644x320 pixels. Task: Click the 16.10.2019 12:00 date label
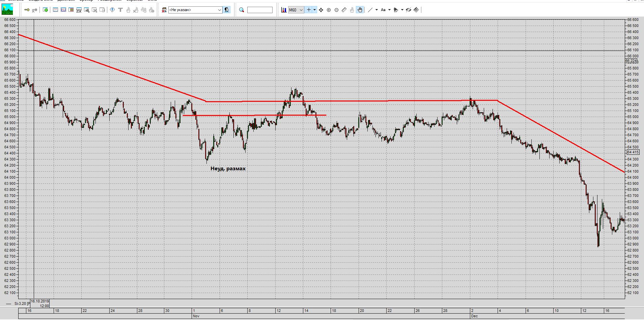[x=40, y=303]
